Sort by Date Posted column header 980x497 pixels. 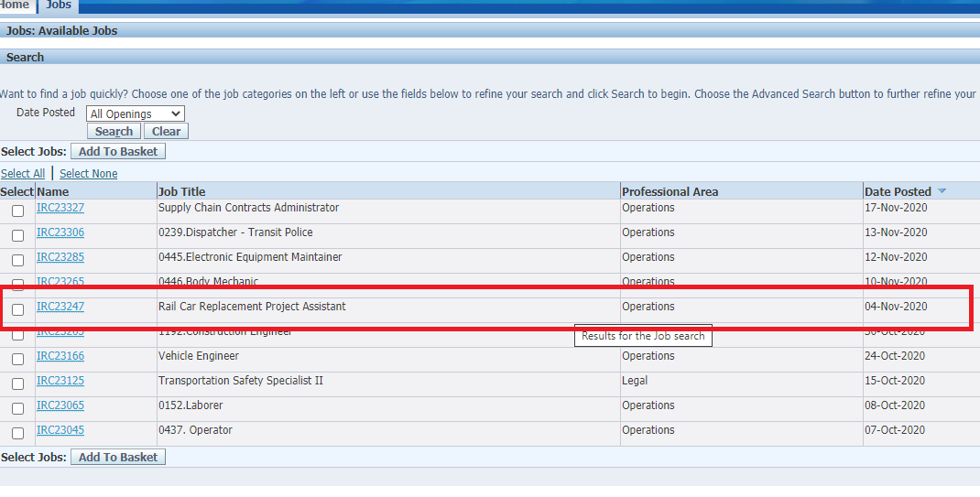point(898,191)
